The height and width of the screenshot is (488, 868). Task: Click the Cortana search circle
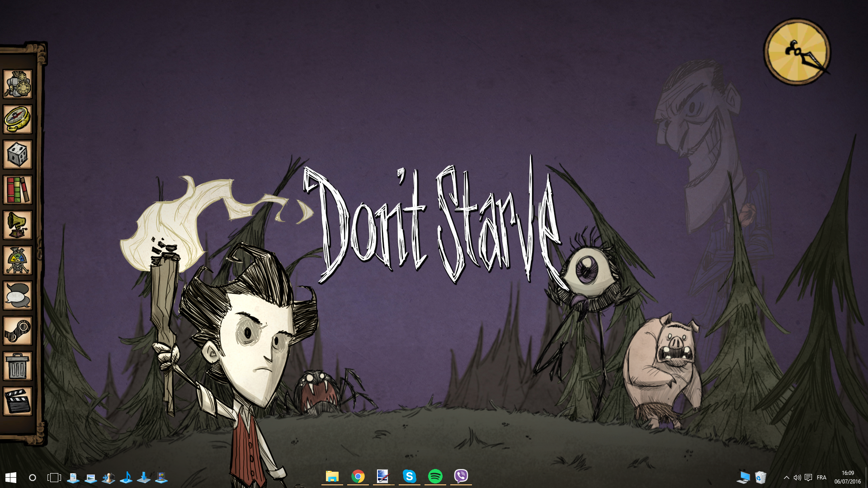(x=33, y=478)
